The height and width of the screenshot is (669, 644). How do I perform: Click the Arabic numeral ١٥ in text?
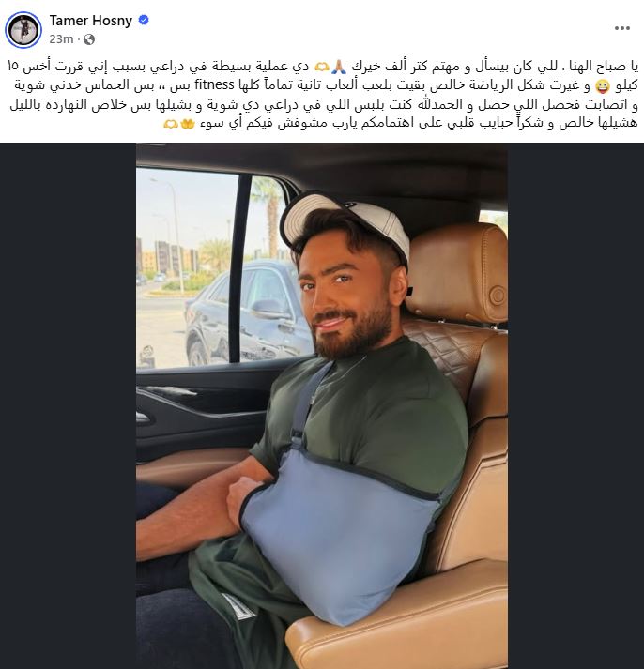13,67
